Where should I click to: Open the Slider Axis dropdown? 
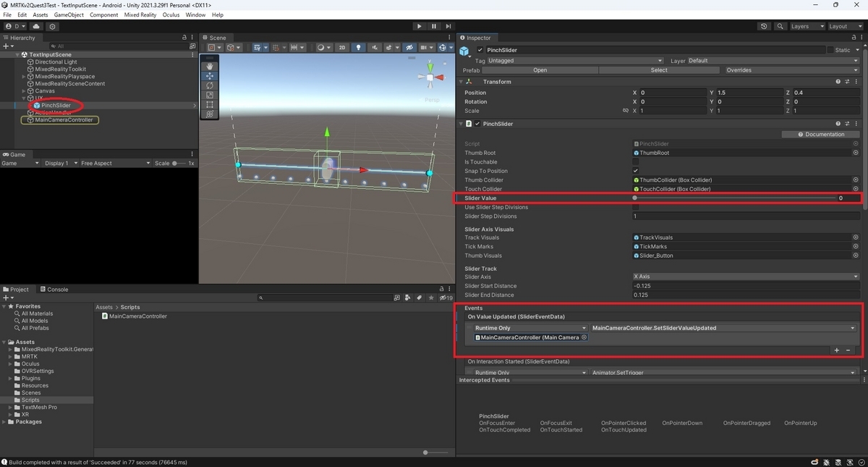coord(746,277)
